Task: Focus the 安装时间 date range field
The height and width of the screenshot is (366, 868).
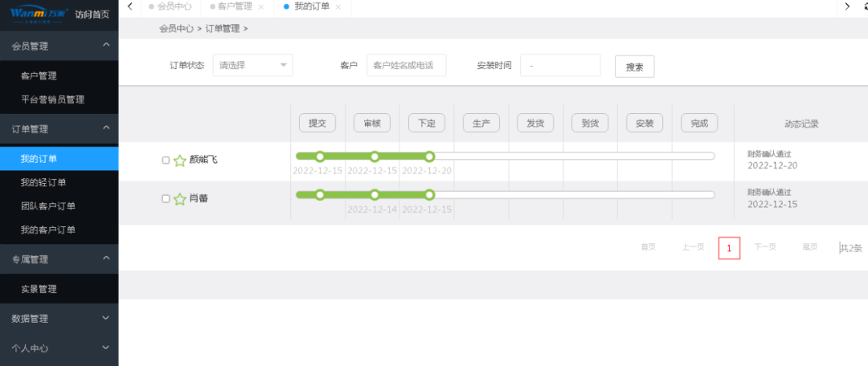Action: 560,65
